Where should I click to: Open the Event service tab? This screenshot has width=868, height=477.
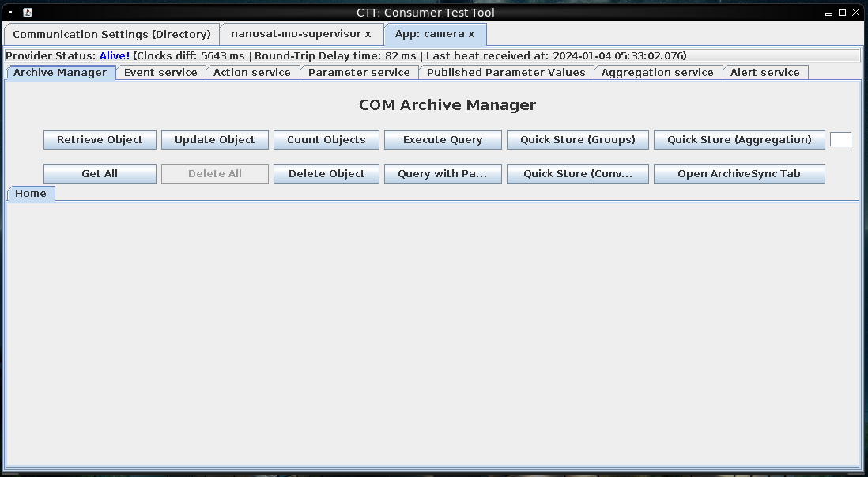click(160, 72)
